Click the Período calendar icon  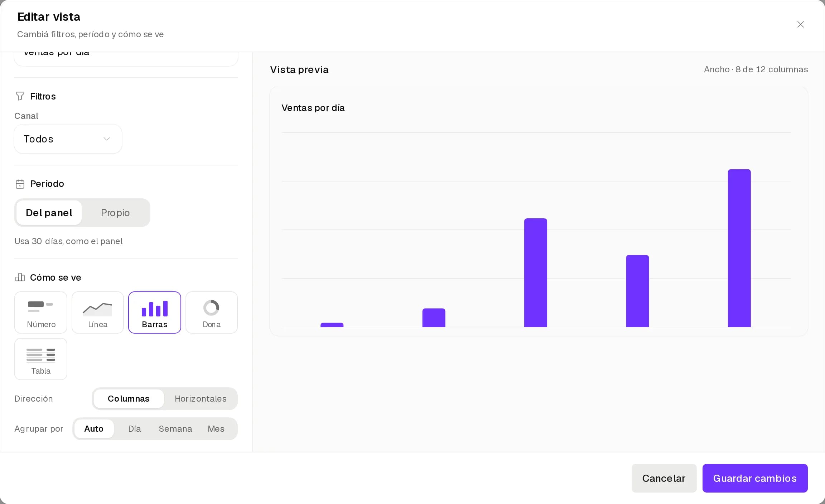click(x=20, y=184)
